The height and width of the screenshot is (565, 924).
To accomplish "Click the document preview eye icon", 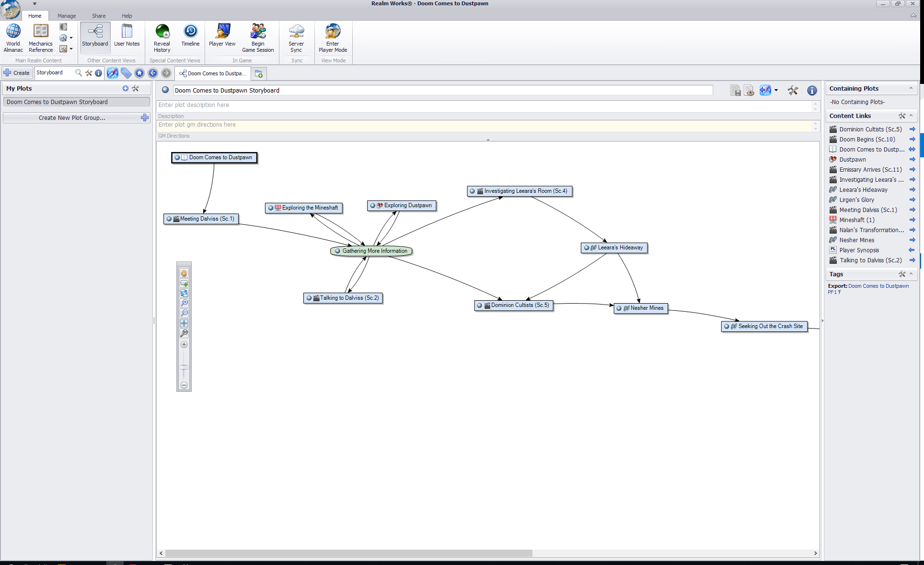I will [x=749, y=90].
